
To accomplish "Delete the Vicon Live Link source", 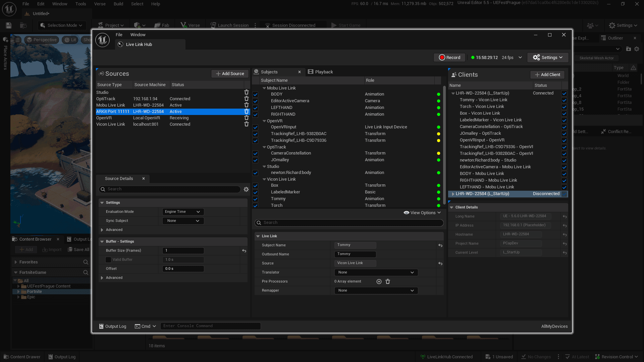I will pyautogui.click(x=247, y=124).
